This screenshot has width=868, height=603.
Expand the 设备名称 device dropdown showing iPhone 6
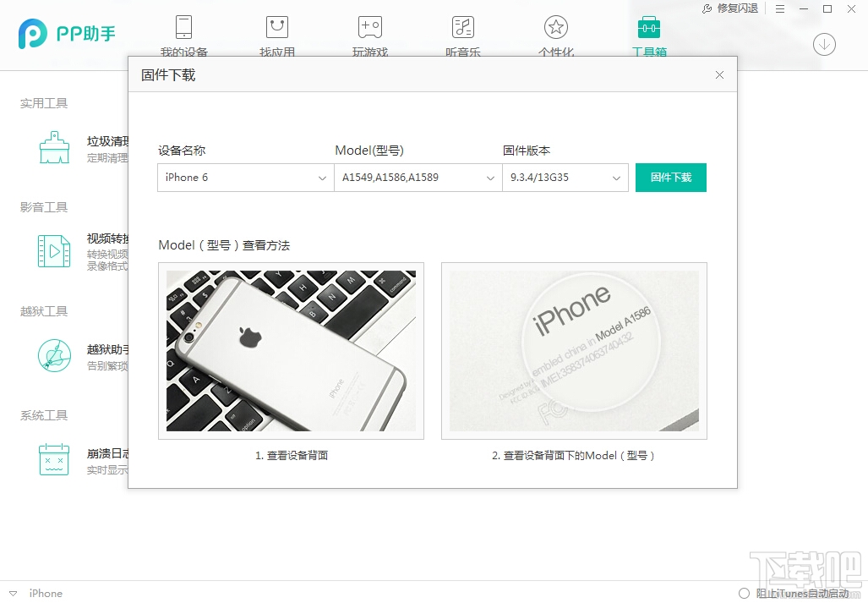pos(244,178)
